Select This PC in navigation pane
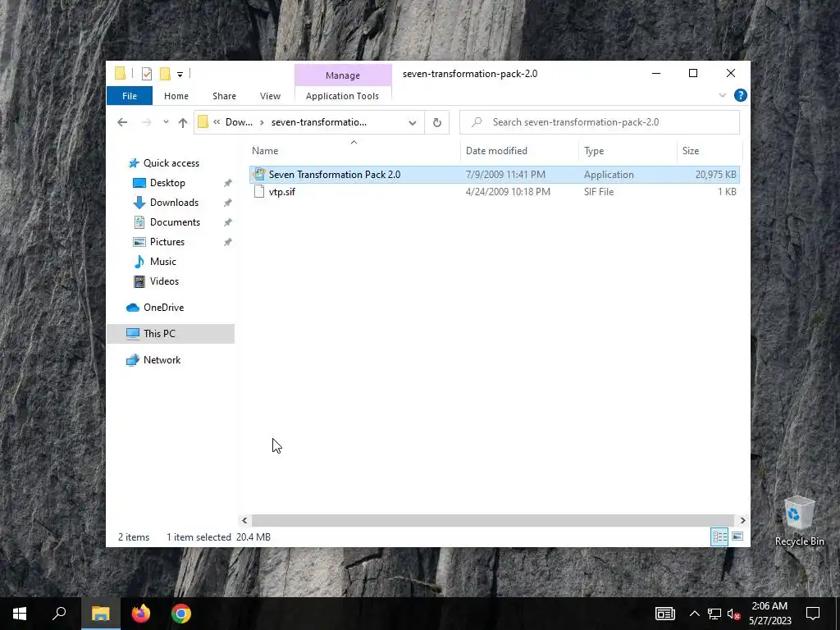Image resolution: width=840 pixels, height=630 pixels. pyautogui.click(x=171, y=334)
